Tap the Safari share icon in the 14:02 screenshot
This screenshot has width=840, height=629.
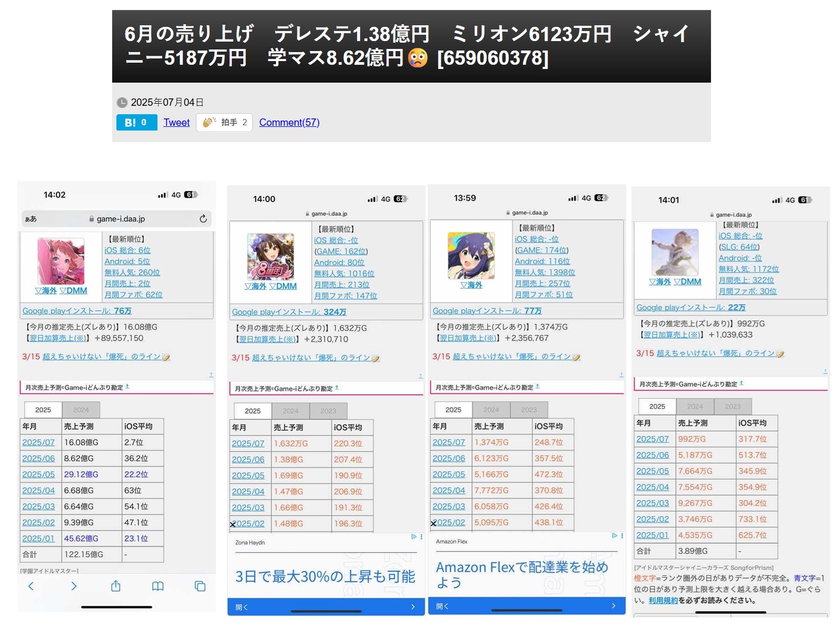116,586
